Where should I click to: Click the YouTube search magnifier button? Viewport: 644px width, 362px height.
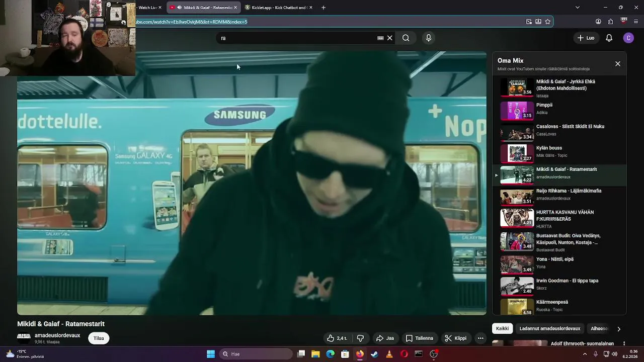point(406,38)
